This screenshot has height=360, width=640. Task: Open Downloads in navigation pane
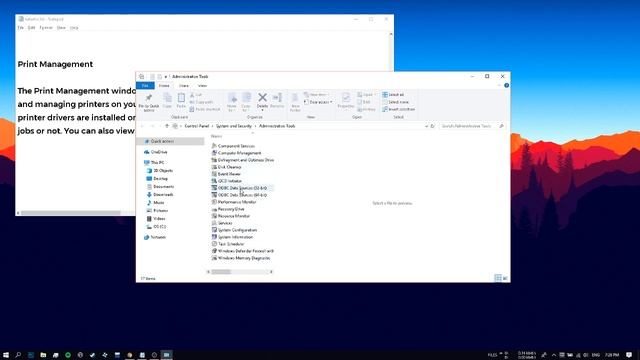tap(160, 195)
